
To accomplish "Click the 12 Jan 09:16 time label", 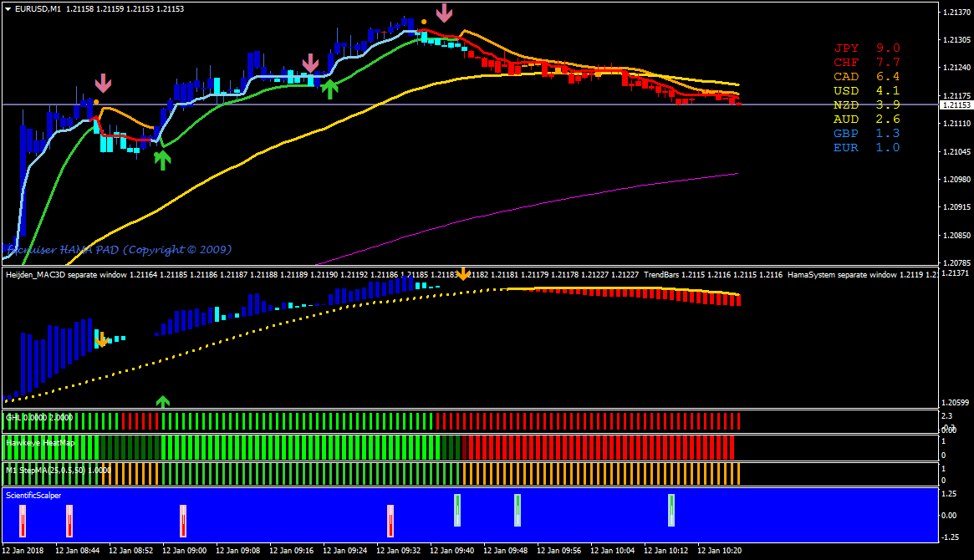I will pyautogui.click(x=291, y=550).
